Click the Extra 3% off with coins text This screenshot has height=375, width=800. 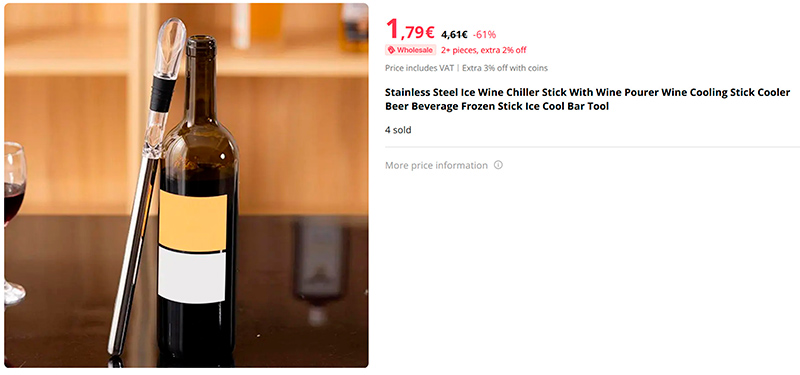[505, 68]
